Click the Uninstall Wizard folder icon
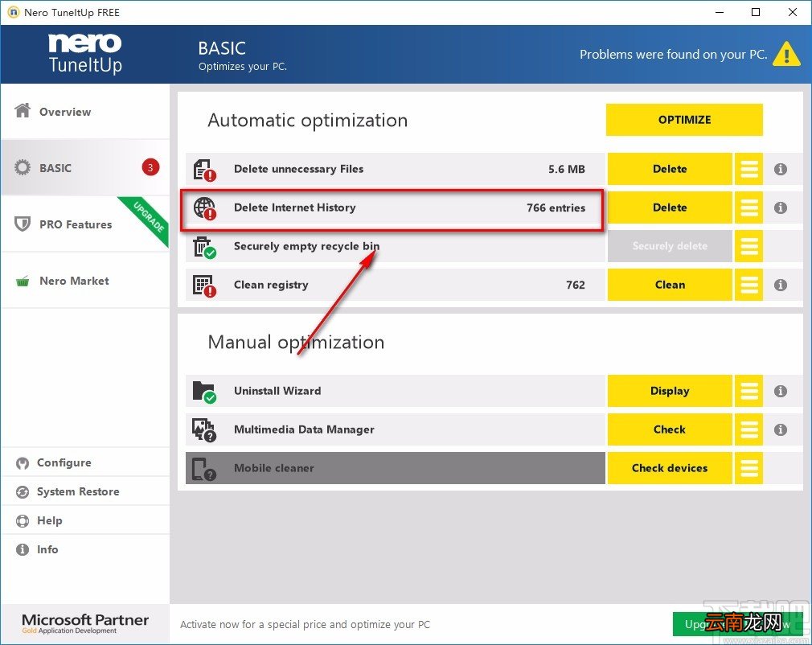The width and height of the screenshot is (812, 645). pyautogui.click(x=204, y=392)
